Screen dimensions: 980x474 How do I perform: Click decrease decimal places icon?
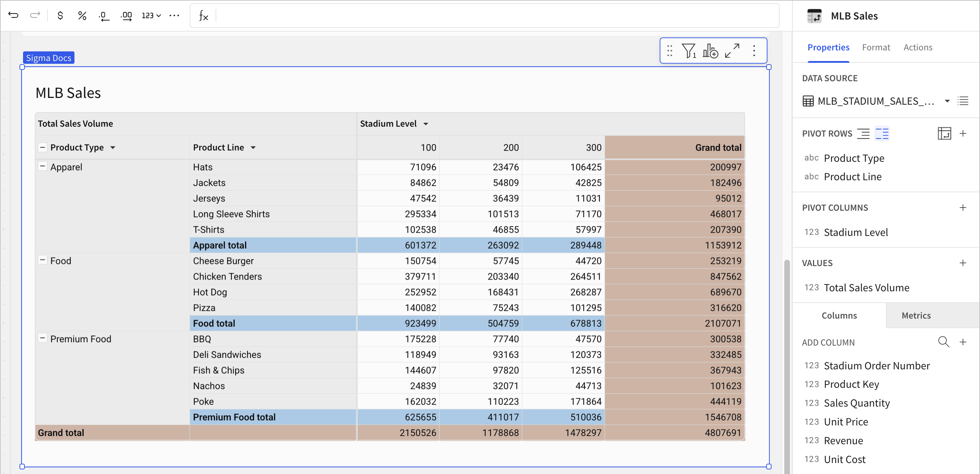(104, 16)
